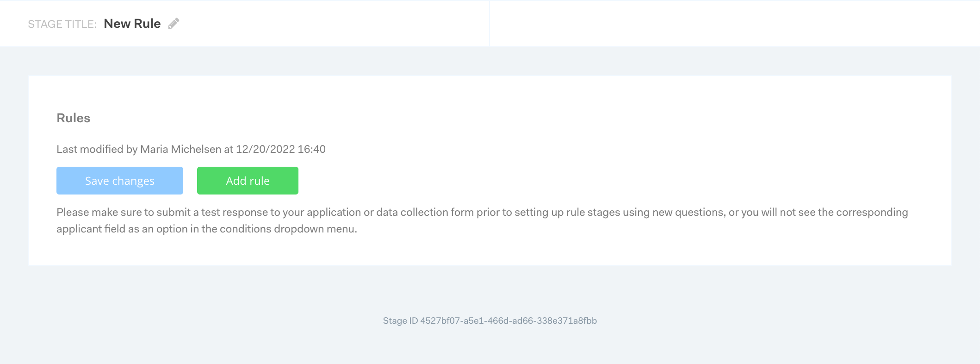The height and width of the screenshot is (364, 980).
Task: Click the words Last modified by
Action: 97,149
